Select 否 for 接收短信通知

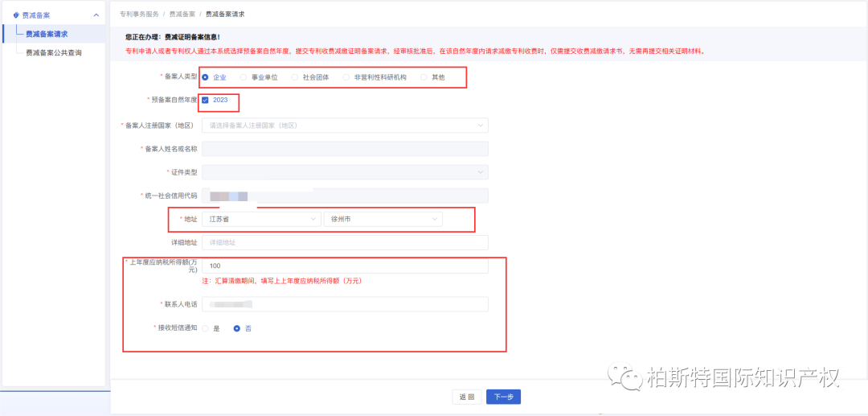[243, 328]
